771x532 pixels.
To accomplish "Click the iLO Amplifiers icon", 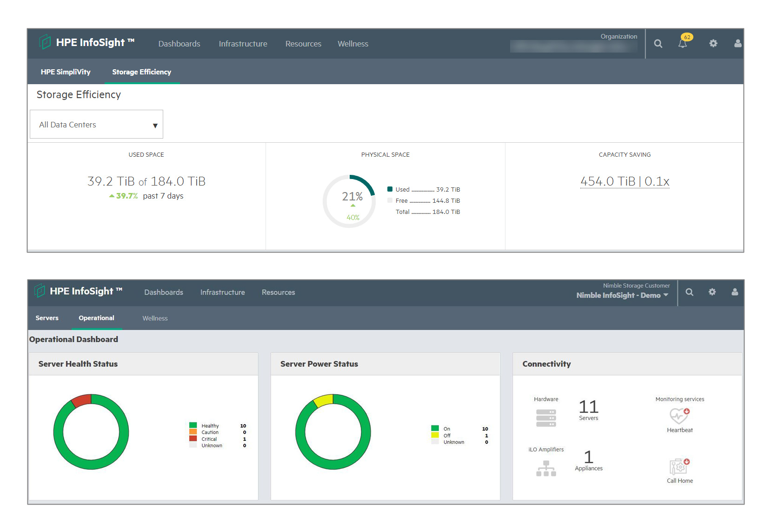I will click(x=545, y=468).
